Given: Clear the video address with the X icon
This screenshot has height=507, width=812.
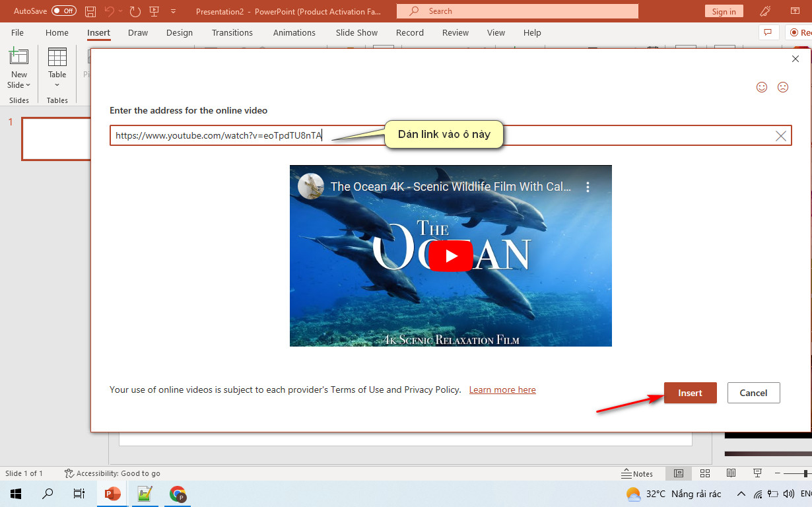Looking at the screenshot, I should click(780, 136).
